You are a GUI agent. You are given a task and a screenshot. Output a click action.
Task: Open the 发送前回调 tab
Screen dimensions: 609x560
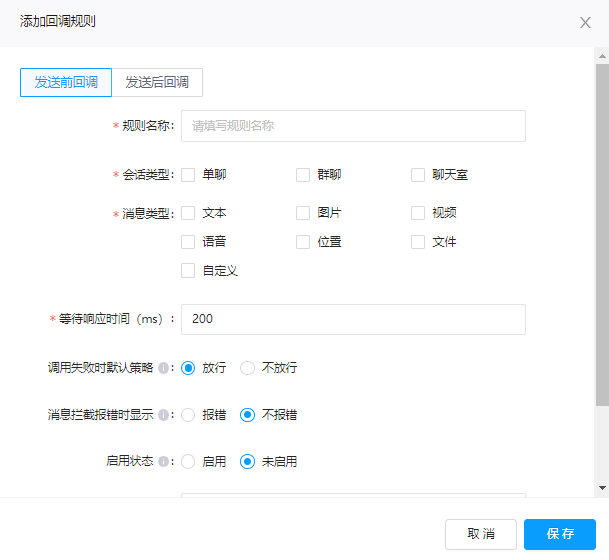[66, 82]
